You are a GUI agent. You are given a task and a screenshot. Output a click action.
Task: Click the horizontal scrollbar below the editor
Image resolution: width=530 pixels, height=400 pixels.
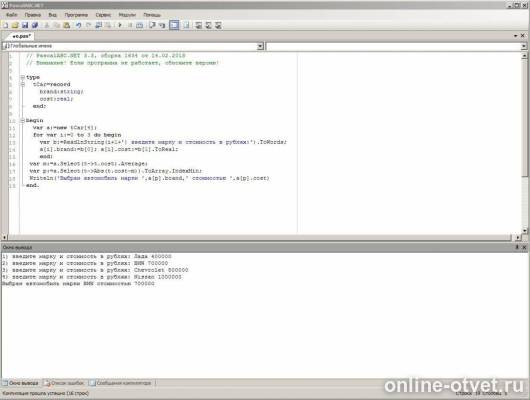pos(260,238)
